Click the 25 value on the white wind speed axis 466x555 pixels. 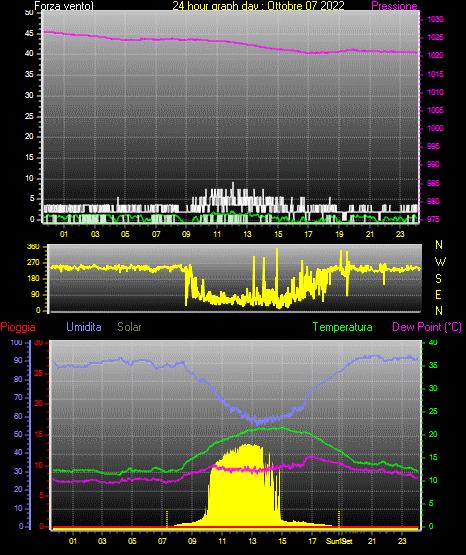pyautogui.click(x=29, y=116)
